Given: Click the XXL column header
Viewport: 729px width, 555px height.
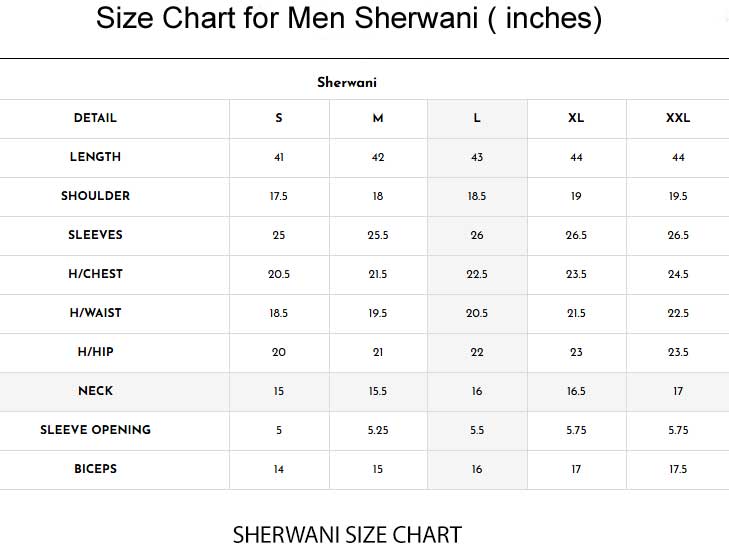Looking at the screenshot, I should (x=678, y=118).
